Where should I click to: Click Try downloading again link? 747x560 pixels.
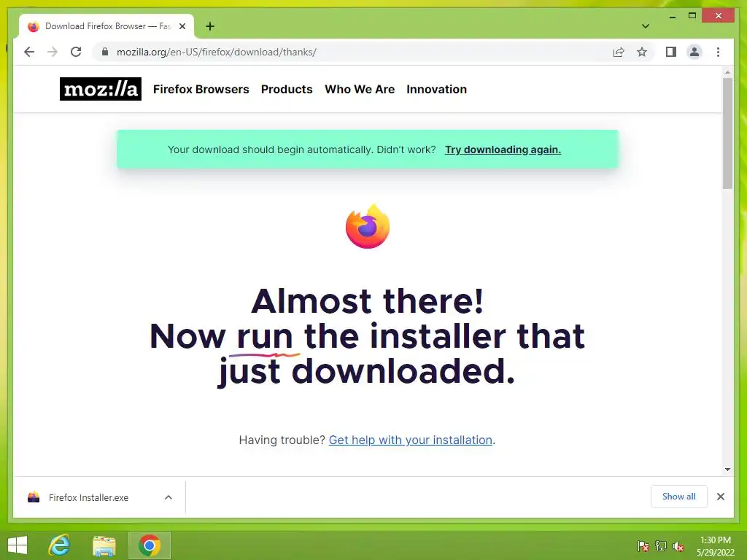[503, 149]
